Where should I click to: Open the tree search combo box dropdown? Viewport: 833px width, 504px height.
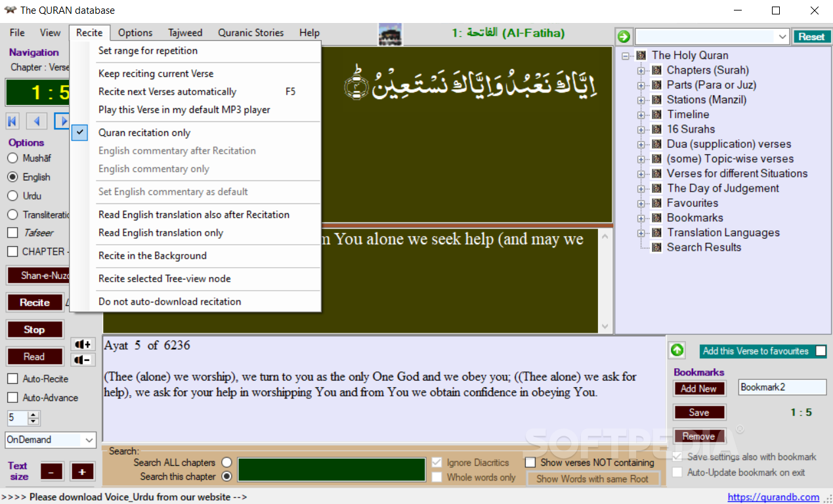click(782, 37)
